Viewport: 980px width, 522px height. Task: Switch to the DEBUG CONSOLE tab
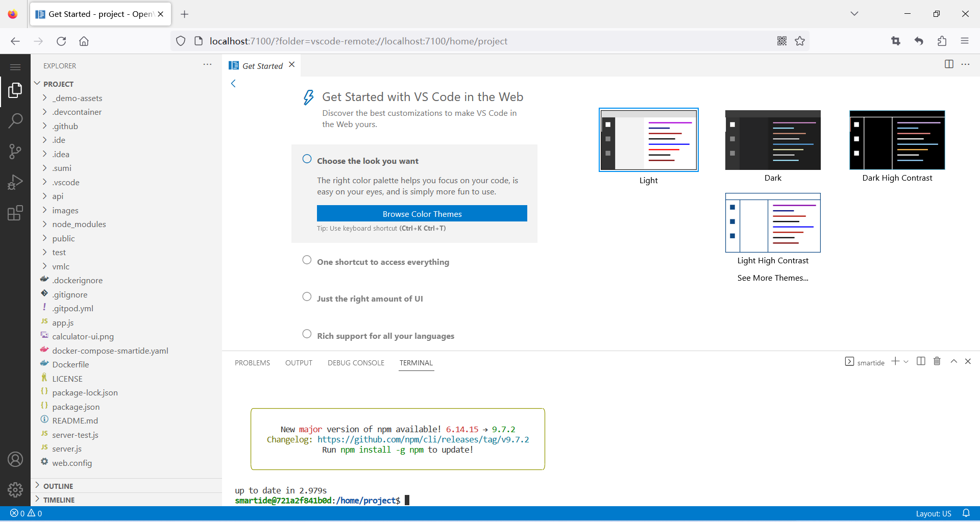(356, 363)
